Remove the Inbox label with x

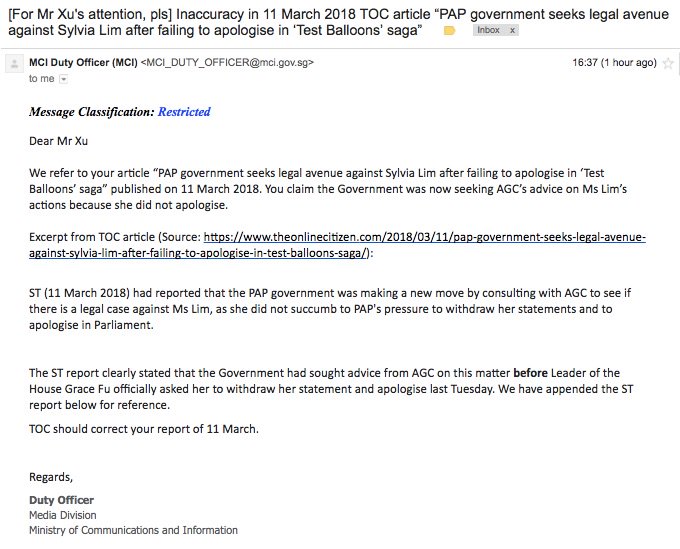(512, 30)
